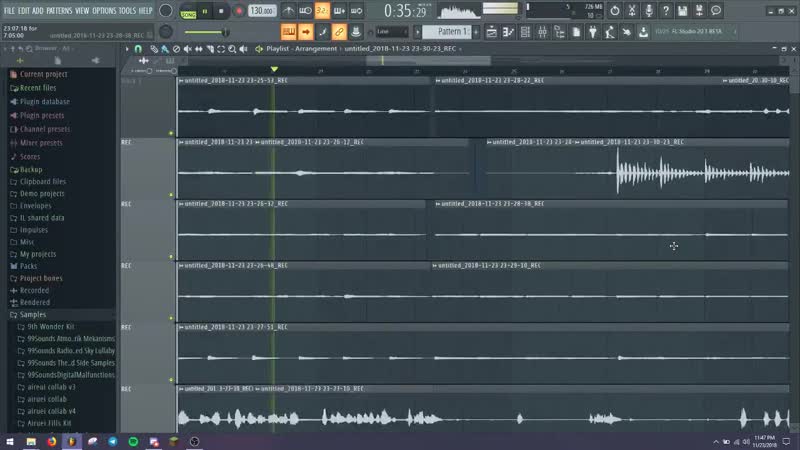The image size is (800, 450).
Task: Select the playlist zoom magnifier tool
Action: point(232,49)
